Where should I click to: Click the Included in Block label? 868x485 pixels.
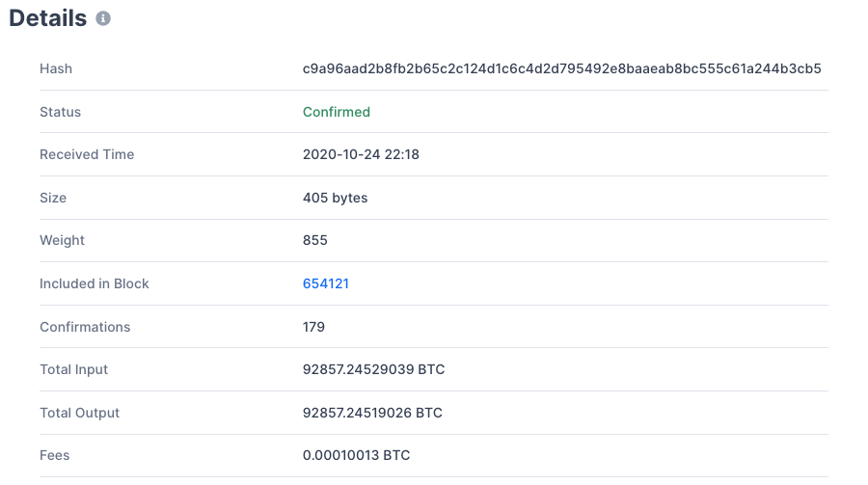94,283
